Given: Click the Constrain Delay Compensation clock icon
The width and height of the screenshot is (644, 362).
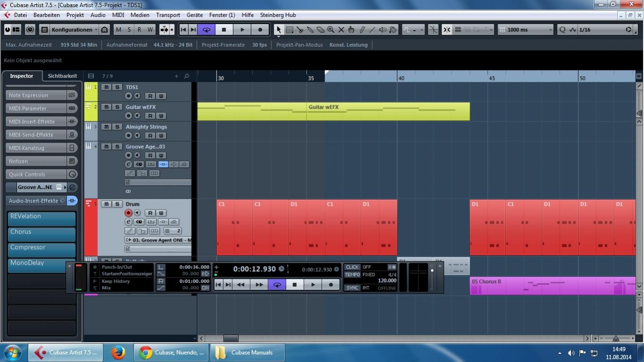Looking at the screenshot, I should point(30,29).
